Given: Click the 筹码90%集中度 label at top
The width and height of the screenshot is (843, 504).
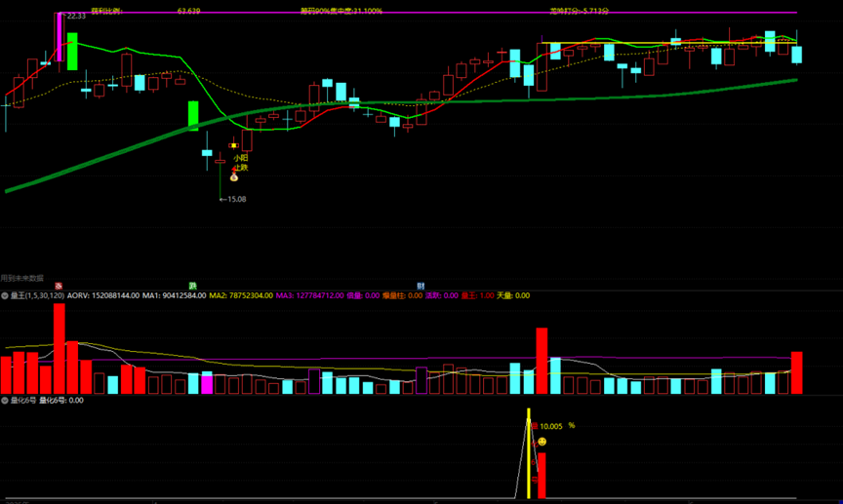Looking at the screenshot, I should pyautogui.click(x=341, y=12).
